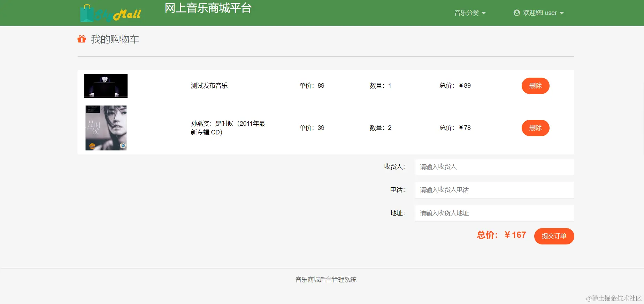Focus the 地址 address input field
The image size is (644, 304).
(x=495, y=213)
